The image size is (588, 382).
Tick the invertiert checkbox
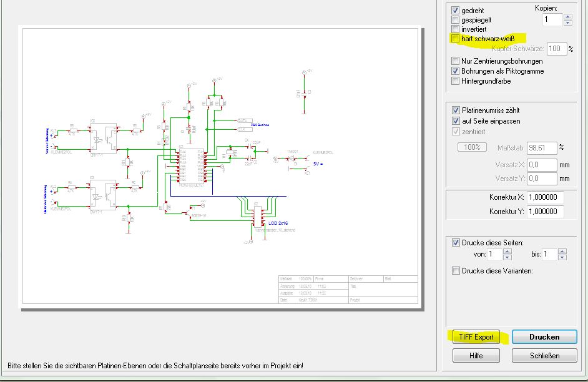pos(455,29)
